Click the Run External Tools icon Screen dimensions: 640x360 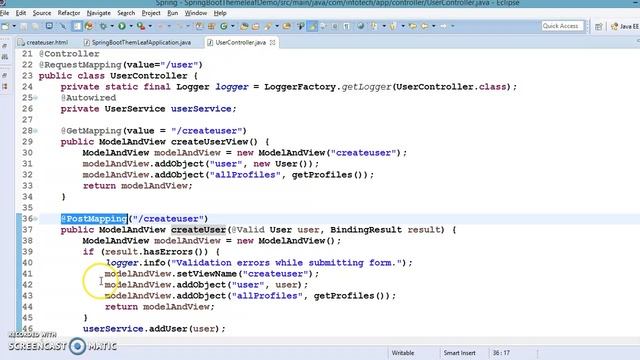[x=141, y=26]
